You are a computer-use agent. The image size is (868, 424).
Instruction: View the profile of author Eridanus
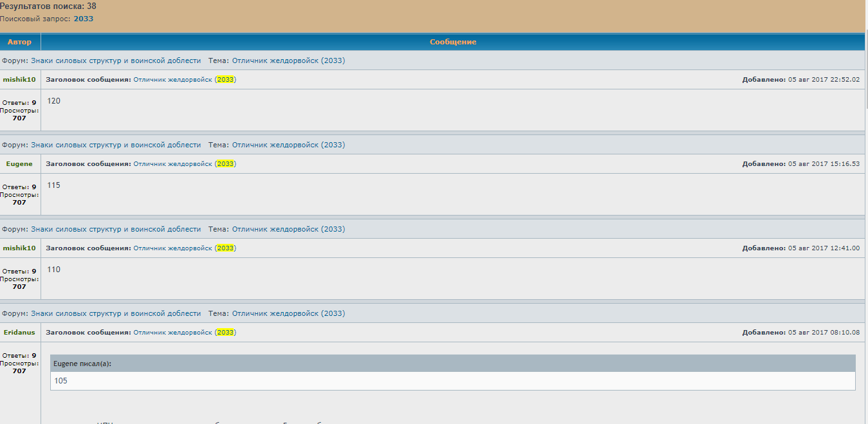click(19, 333)
